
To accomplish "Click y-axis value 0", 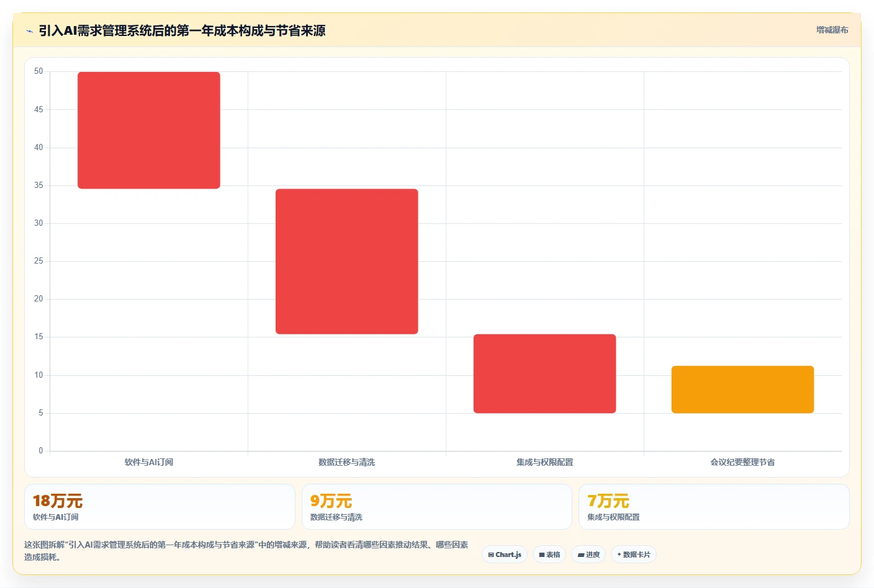I will pyautogui.click(x=41, y=451).
